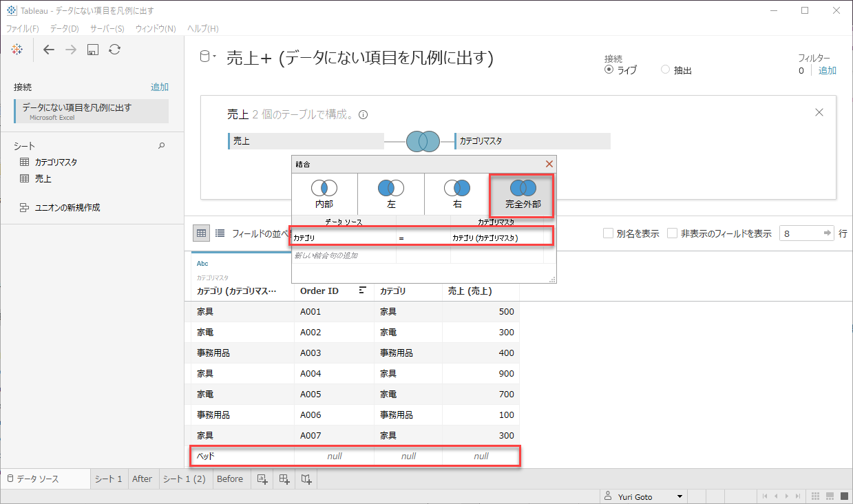Select the 左 (left) join type

tap(390, 193)
